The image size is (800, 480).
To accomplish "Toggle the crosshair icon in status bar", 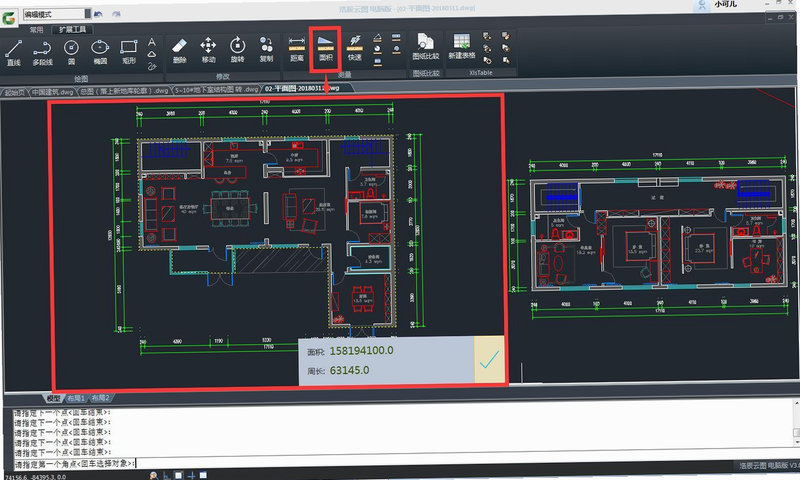I will point(191,475).
